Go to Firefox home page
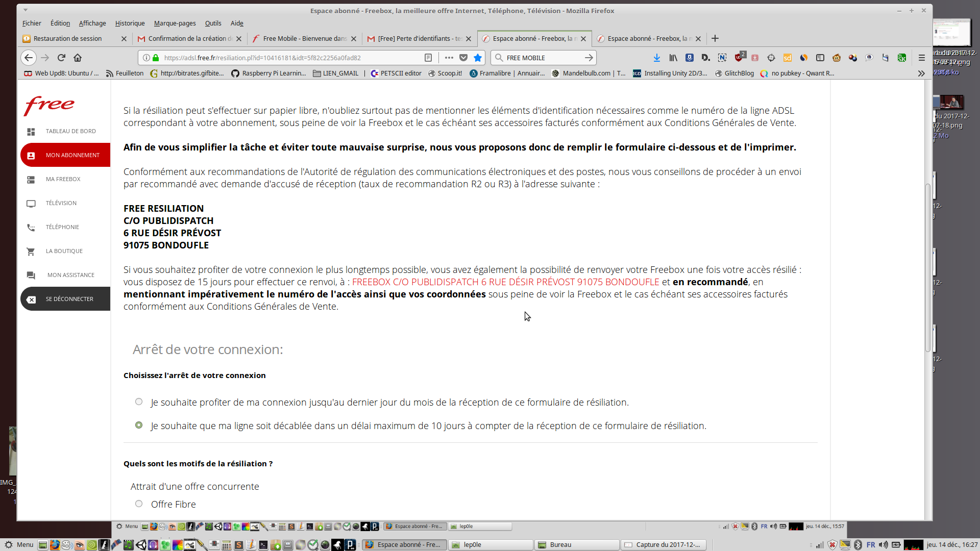Viewport: 980px width, 551px height. tap(78, 58)
